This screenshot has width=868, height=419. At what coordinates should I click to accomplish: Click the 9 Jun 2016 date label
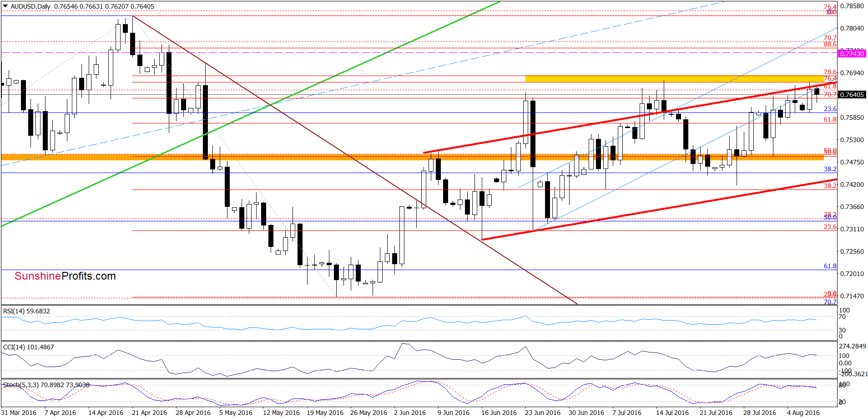(x=454, y=413)
